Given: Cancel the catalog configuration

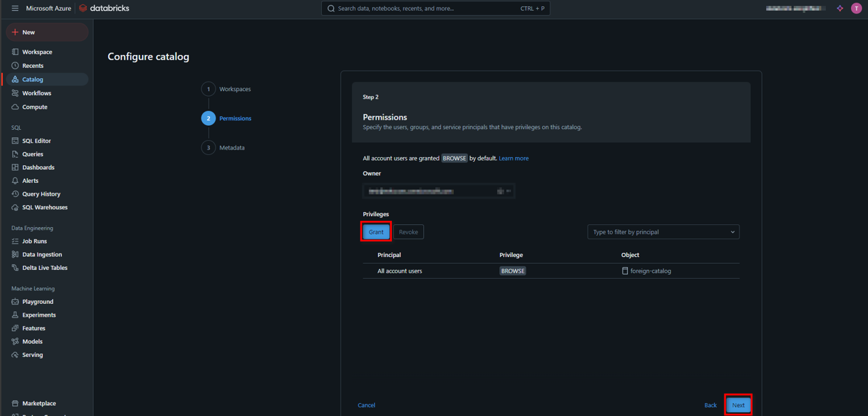Looking at the screenshot, I should pos(366,405).
